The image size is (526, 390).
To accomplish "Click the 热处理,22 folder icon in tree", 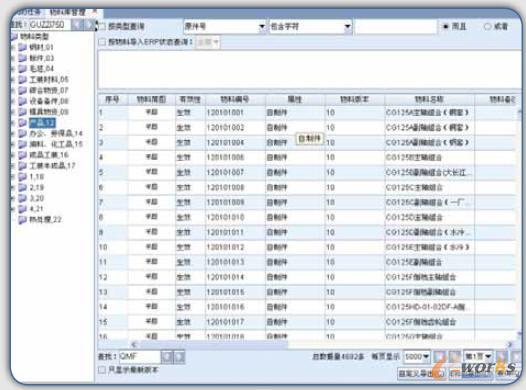I will pos(22,220).
